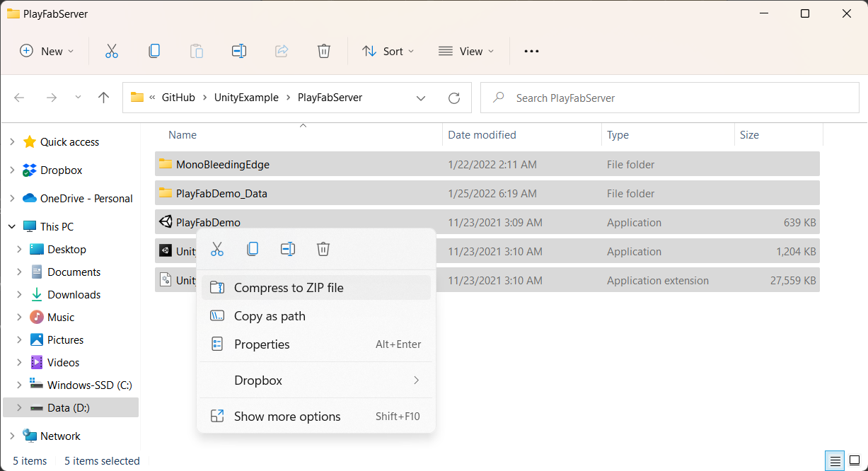Image resolution: width=868 pixels, height=471 pixels.
Task: Click PlayFabServer in the address breadcrumb
Action: [x=330, y=98]
